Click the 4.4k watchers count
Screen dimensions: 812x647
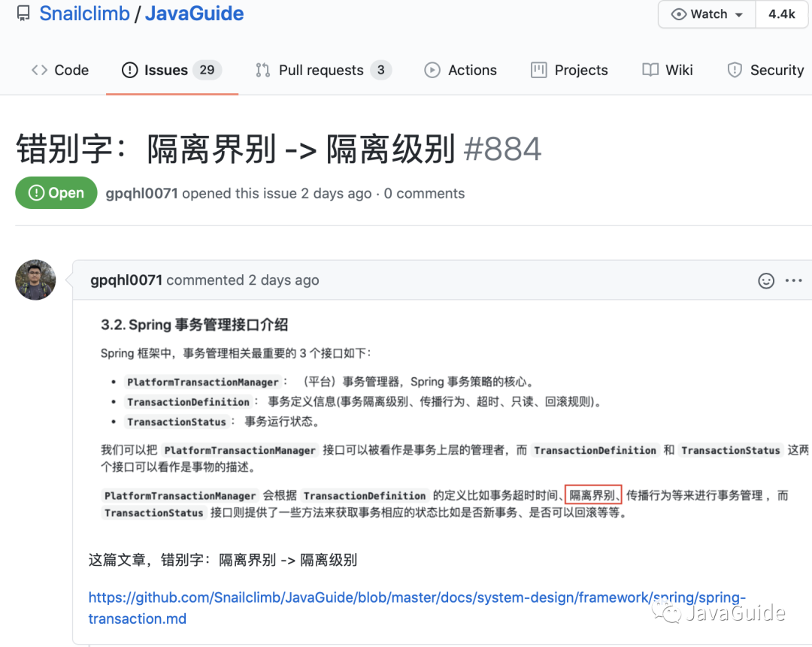781,14
